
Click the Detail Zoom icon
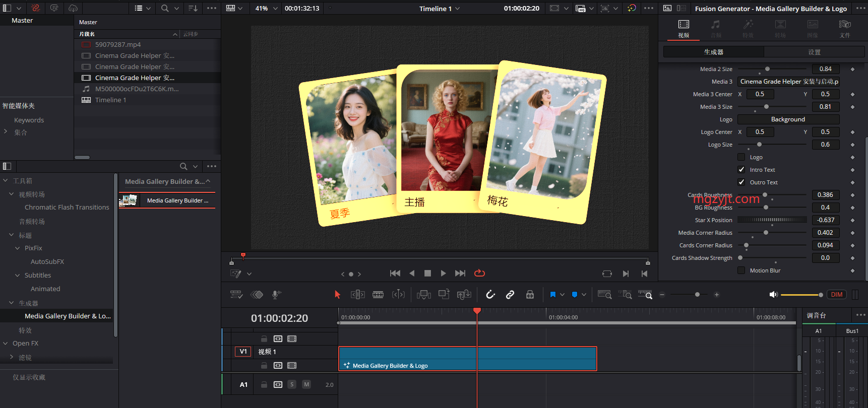point(625,295)
